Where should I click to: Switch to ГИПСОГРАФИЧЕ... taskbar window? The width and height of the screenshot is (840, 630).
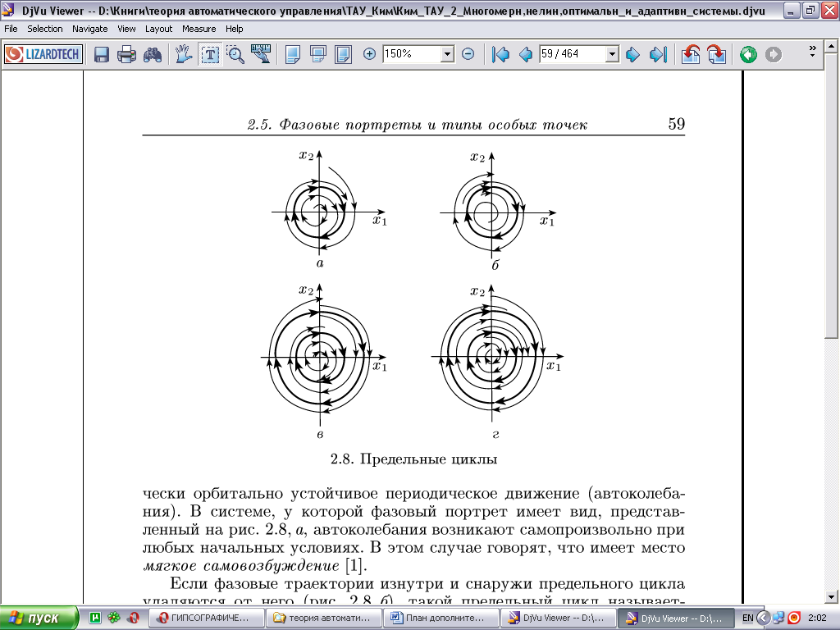pos(205,618)
